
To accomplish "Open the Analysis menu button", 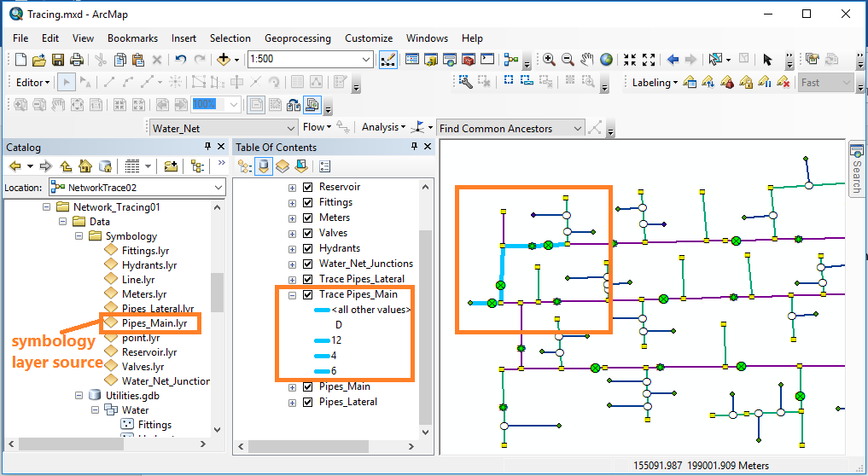I will [x=383, y=127].
